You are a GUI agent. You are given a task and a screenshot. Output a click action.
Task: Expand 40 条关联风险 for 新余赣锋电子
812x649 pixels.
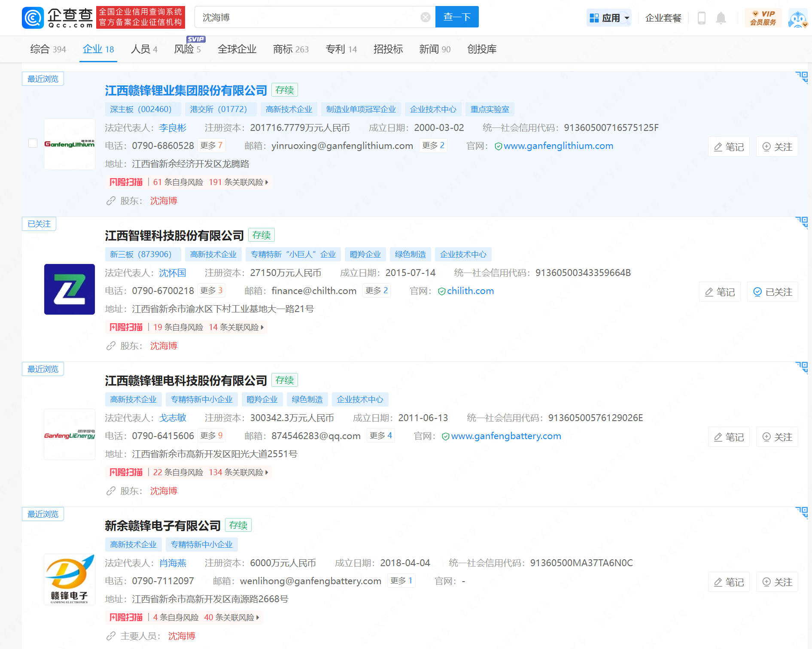click(232, 618)
